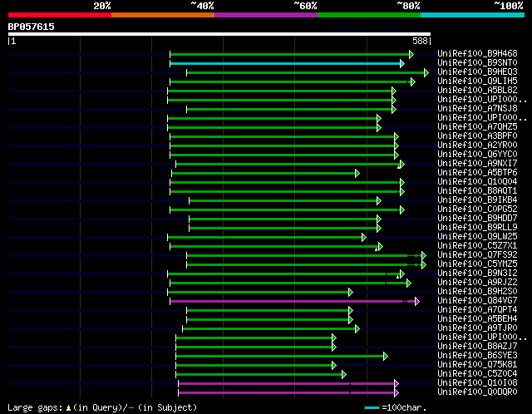The image size is (532, 414).
Task: Select the UniRef100_B6SYE3 label
Action: [x=477, y=356]
